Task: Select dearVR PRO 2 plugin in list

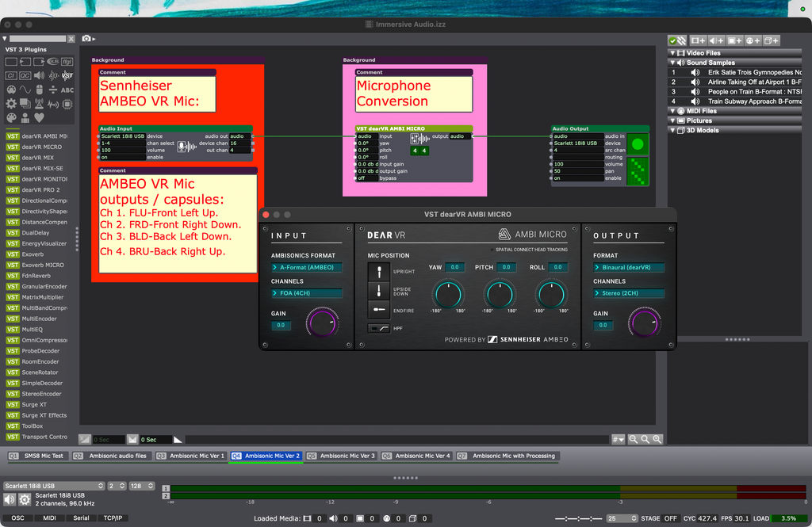Action: [x=37, y=190]
